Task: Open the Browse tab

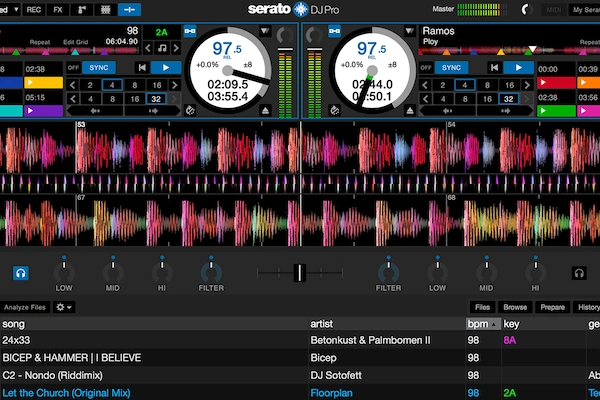Action: 515,307
